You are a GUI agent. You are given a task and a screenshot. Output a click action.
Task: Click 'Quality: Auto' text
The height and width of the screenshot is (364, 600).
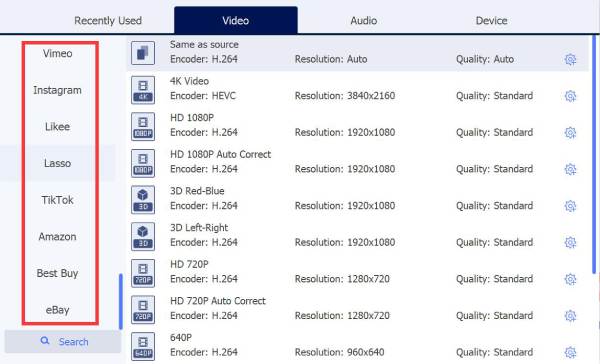pos(485,59)
